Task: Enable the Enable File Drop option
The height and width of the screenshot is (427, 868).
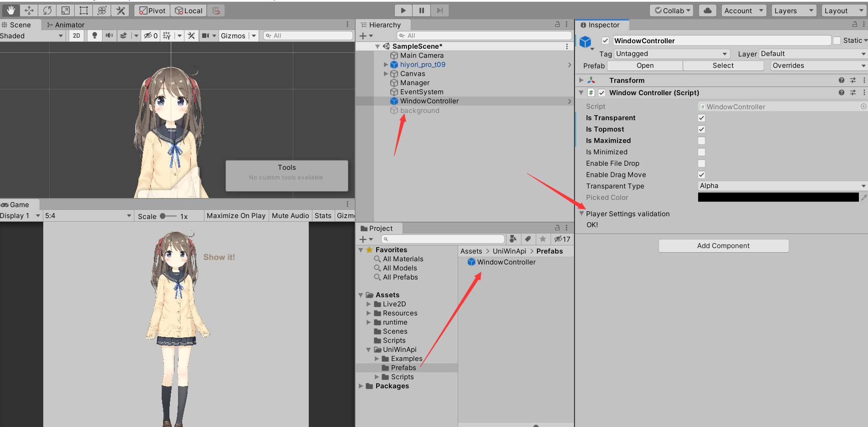Action: coord(701,163)
